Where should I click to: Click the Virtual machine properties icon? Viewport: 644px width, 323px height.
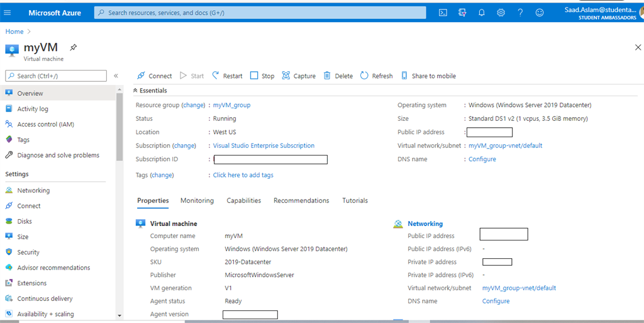tap(140, 224)
